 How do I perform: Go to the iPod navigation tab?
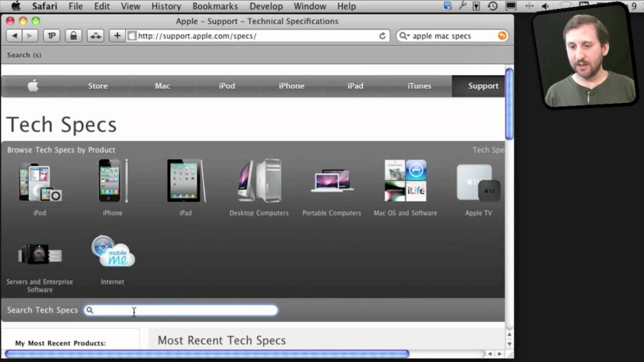(x=227, y=86)
